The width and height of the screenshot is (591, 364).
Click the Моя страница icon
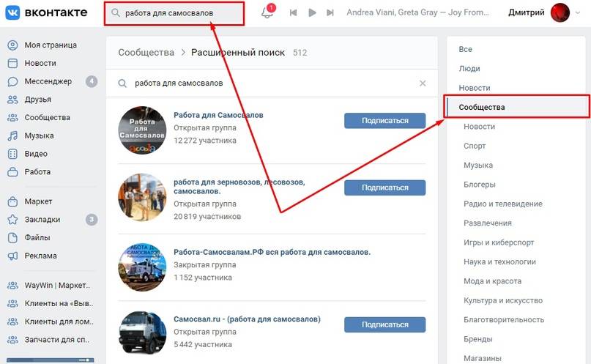(x=12, y=45)
